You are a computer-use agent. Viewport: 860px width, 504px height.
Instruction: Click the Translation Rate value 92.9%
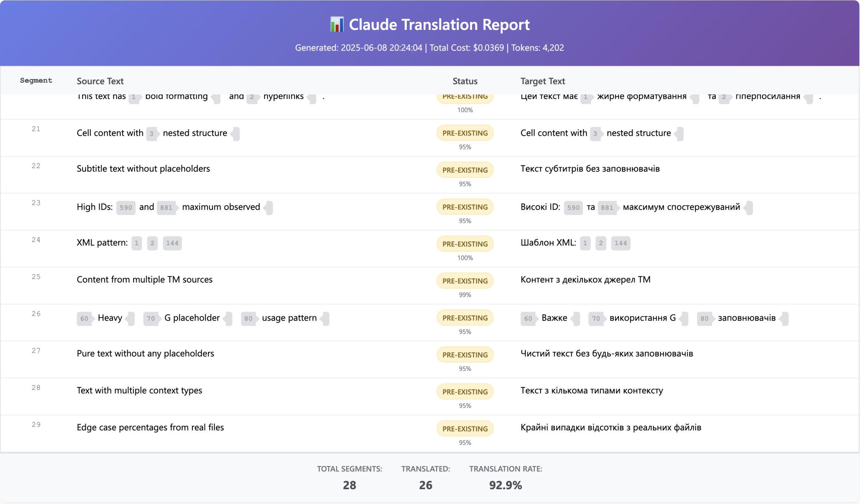[x=506, y=485]
